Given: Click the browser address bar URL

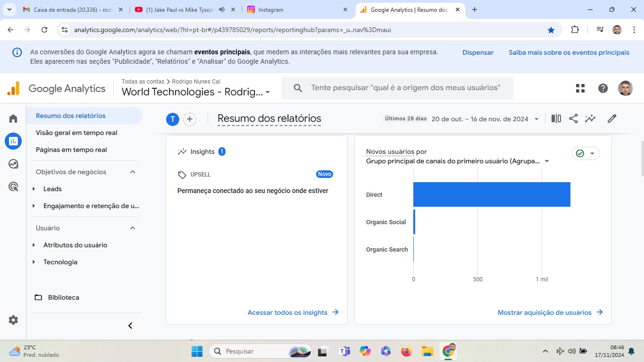Looking at the screenshot, I should [x=233, y=30].
